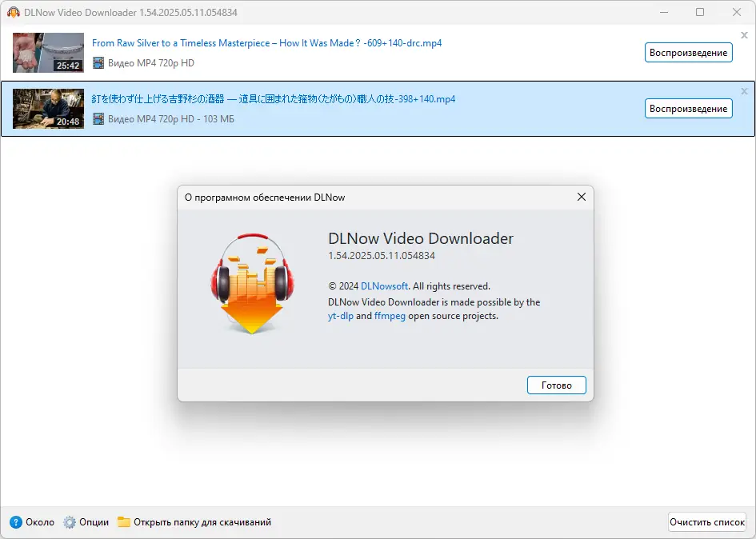This screenshot has height=539, width=756.
Task: Open the ffmpeg project link
Action: coord(390,316)
